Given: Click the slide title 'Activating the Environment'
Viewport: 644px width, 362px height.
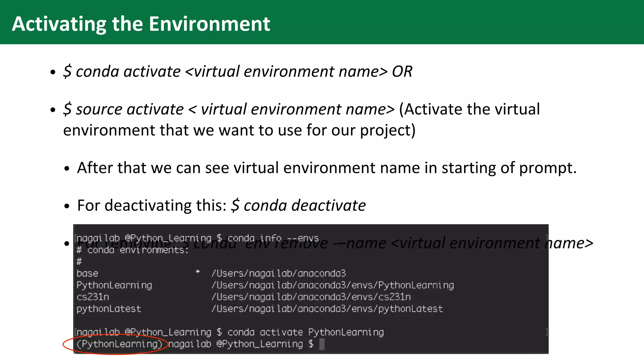Looking at the screenshot, I should pyautogui.click(x=141, y=24).
